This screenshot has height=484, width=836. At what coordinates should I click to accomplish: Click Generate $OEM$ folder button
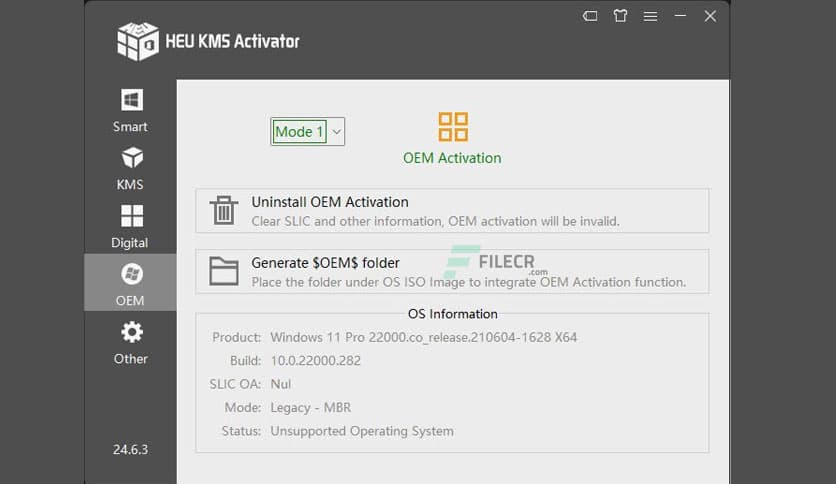tap(452, 271)
